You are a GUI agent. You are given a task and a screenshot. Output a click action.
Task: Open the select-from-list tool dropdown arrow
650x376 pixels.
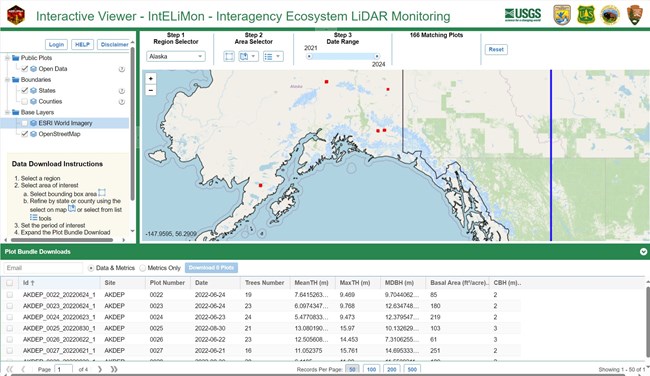[x=278, y=56]
